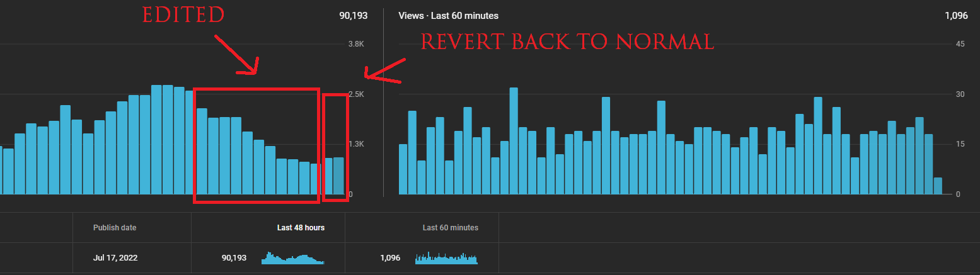Click the 2.5K axis label
This screenshot has height=275, width=980.
(356, 94)
